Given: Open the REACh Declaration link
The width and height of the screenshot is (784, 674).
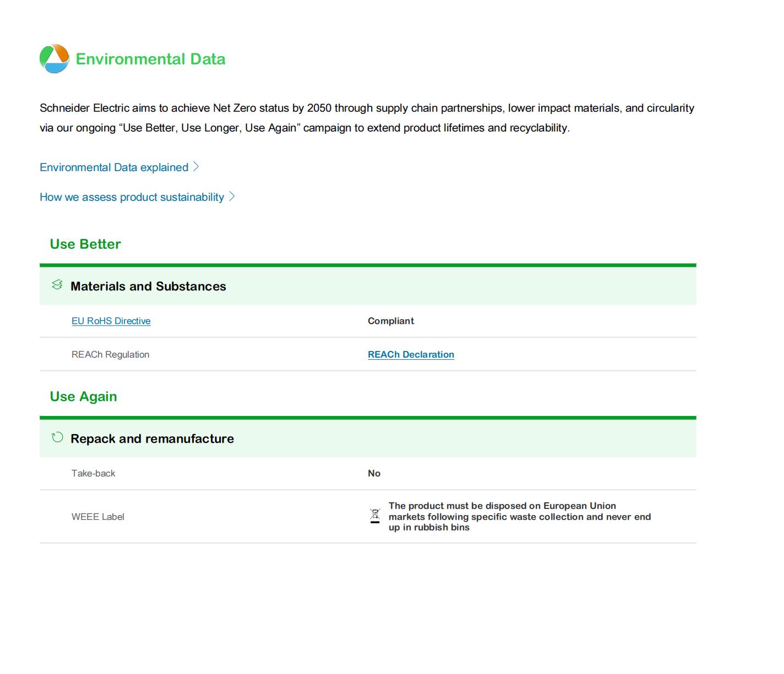Looking at the screenshot, I should 411,354.
